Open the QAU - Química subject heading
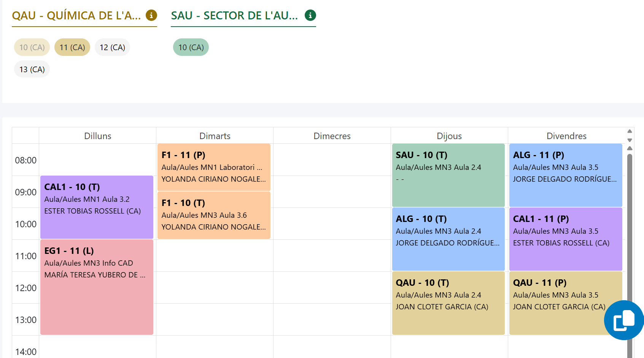Viewport: 644px width, 358px height. coord(76,16)
